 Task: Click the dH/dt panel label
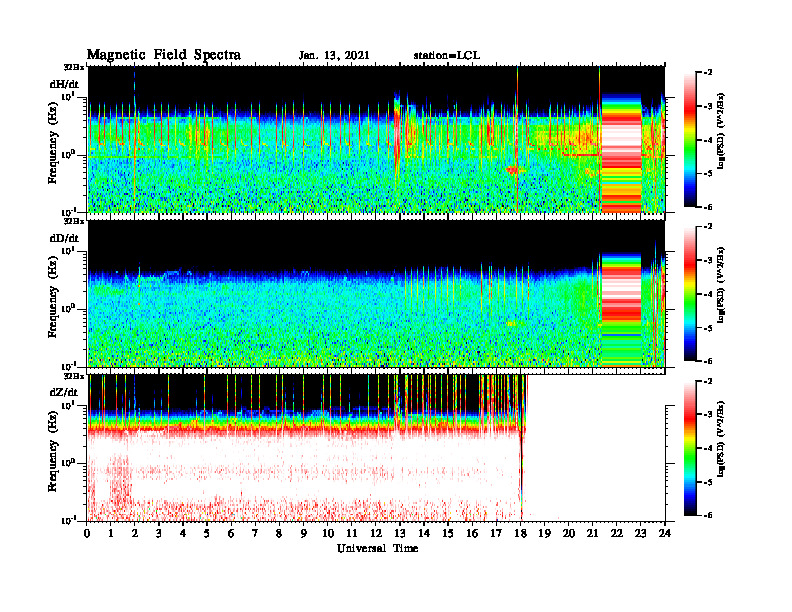[64, 84]
